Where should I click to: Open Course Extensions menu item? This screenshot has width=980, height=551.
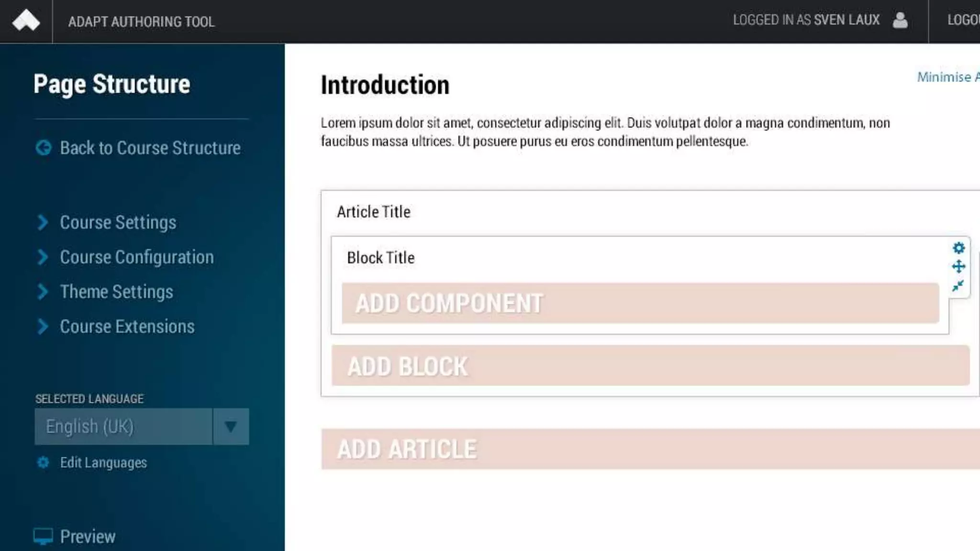coord(127,327)
